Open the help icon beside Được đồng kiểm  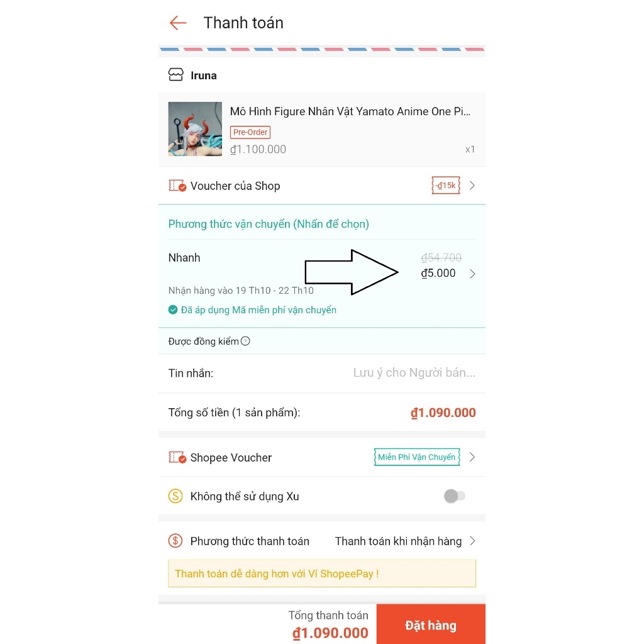(x=245, y=341)
